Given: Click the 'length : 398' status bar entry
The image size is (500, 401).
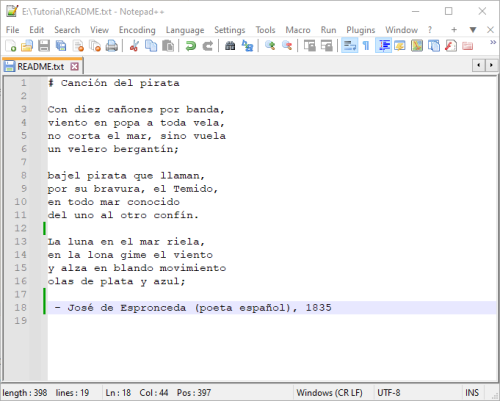Looking at the screenshot, I should pyautogui.click(x=25, y=393).
